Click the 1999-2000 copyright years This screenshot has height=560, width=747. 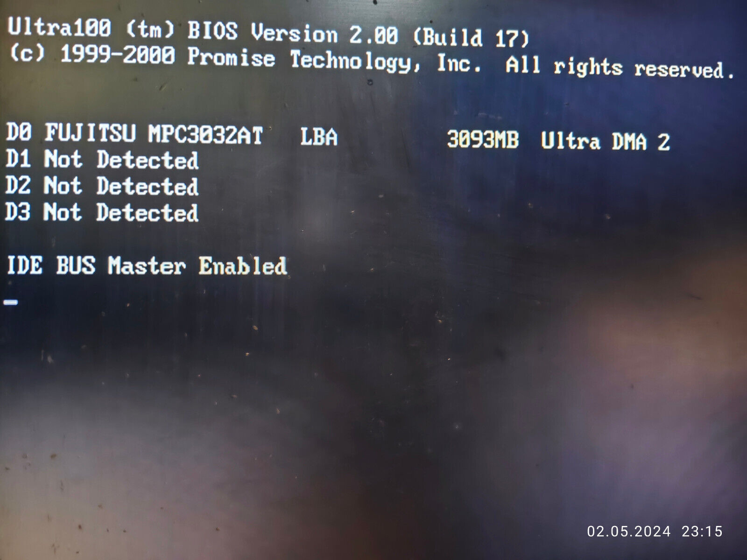tap(118, 56)
